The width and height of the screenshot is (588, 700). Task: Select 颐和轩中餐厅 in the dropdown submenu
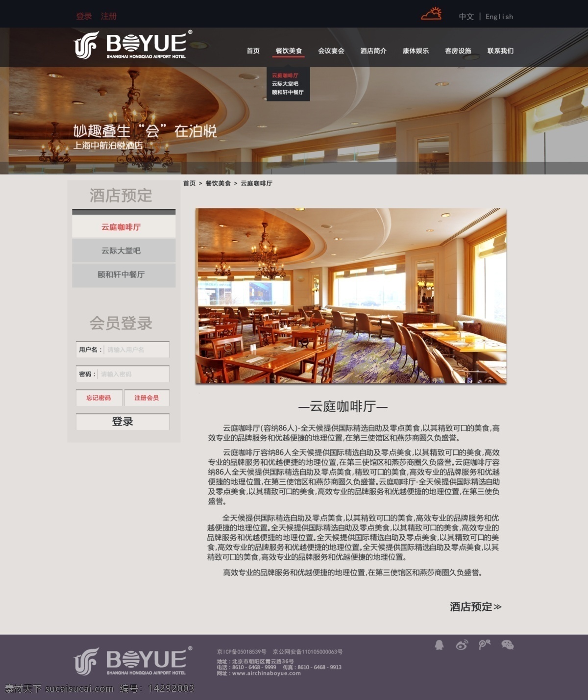pyautogui.click(x=288, y=92)
